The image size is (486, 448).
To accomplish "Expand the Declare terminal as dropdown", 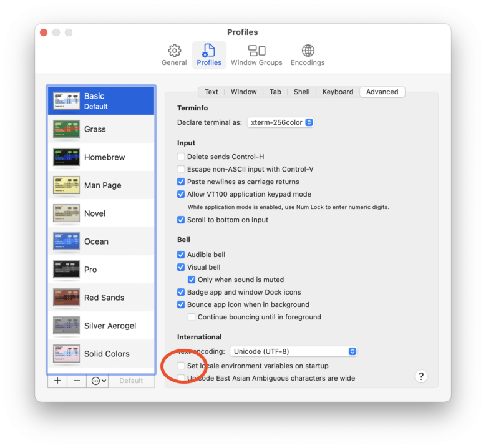I will click(x=281, y=122).
